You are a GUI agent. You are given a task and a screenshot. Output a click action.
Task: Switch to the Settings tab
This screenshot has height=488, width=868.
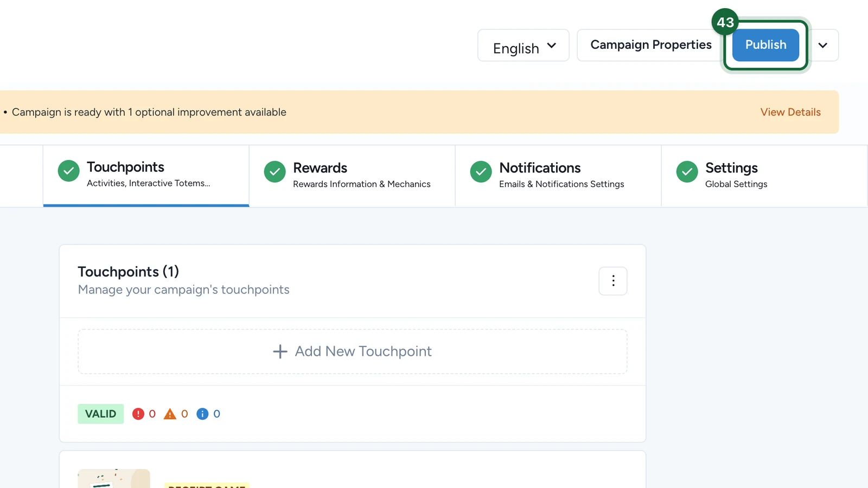click(764, 176)
